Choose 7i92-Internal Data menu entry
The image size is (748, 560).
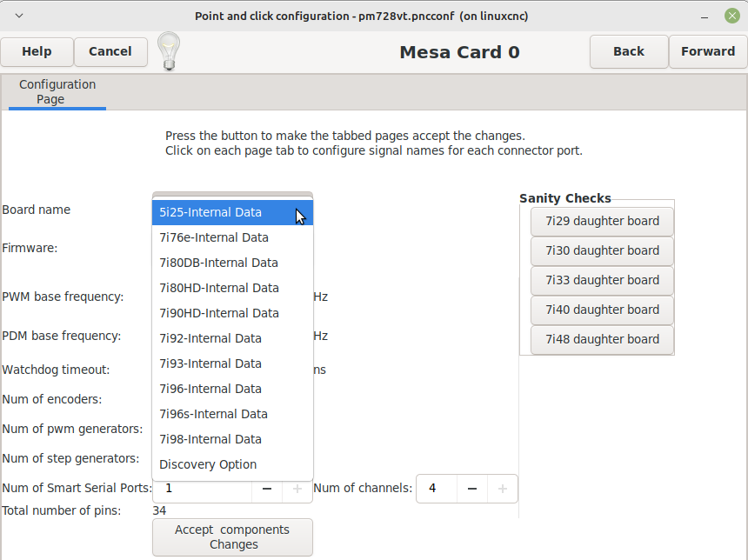tap(232, 338)
